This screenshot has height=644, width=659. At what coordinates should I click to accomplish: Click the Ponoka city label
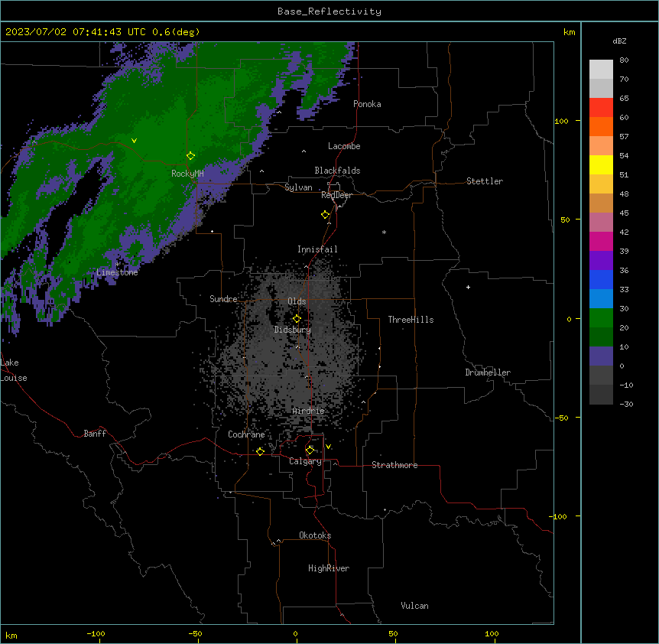pos(367,104)
